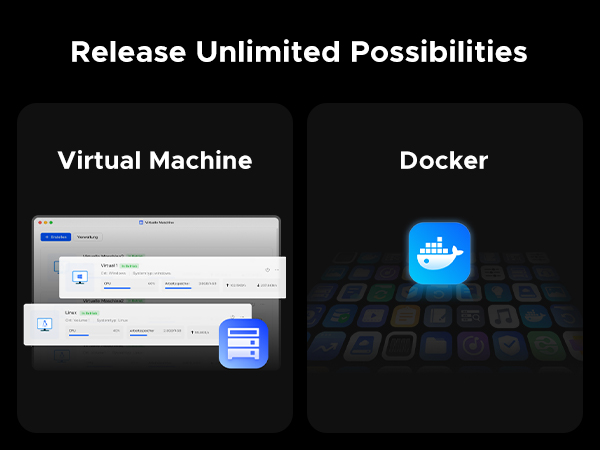Click the Verwaltung button
This screenshot has width=600, height=450.
tap(87, 237)
